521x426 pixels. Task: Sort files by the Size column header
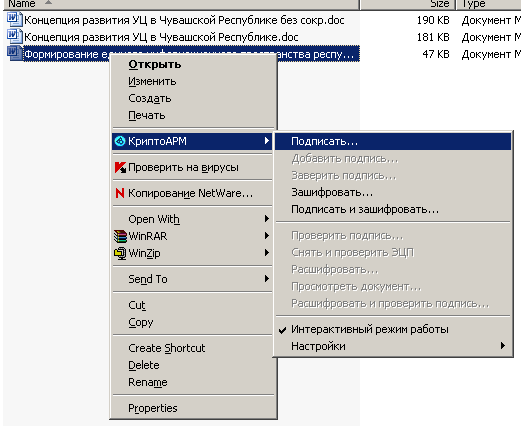408,4
